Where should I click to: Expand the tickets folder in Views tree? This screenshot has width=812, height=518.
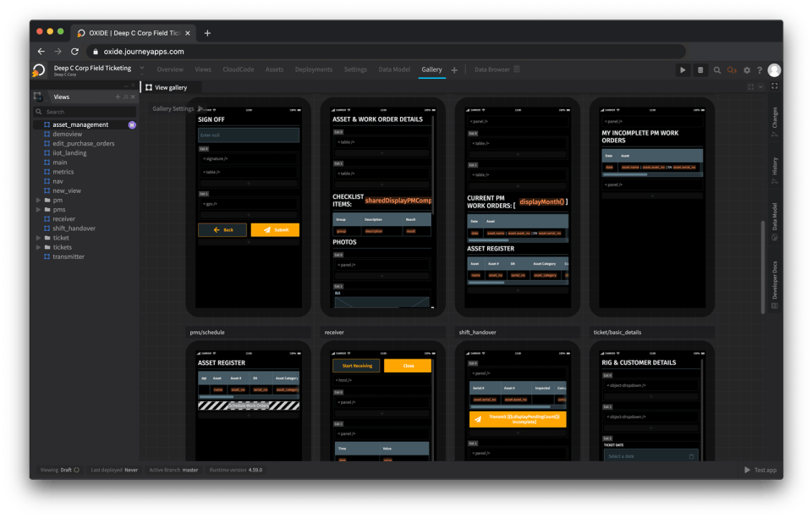pos(38,247)
